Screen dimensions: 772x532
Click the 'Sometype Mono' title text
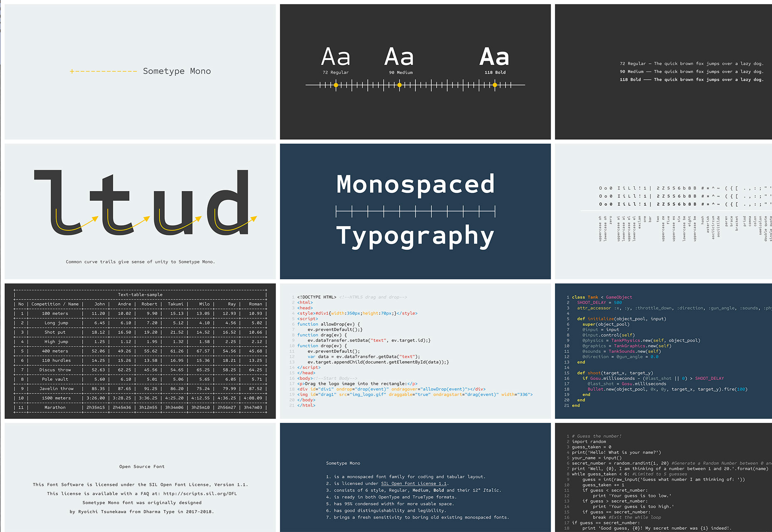coord(177,71)
